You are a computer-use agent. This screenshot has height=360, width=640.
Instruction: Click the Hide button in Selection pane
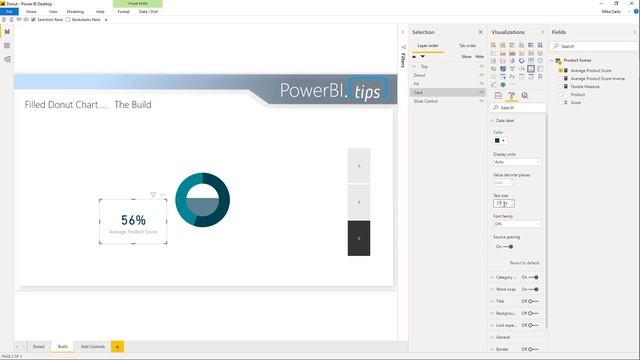(x=480, y=57)
